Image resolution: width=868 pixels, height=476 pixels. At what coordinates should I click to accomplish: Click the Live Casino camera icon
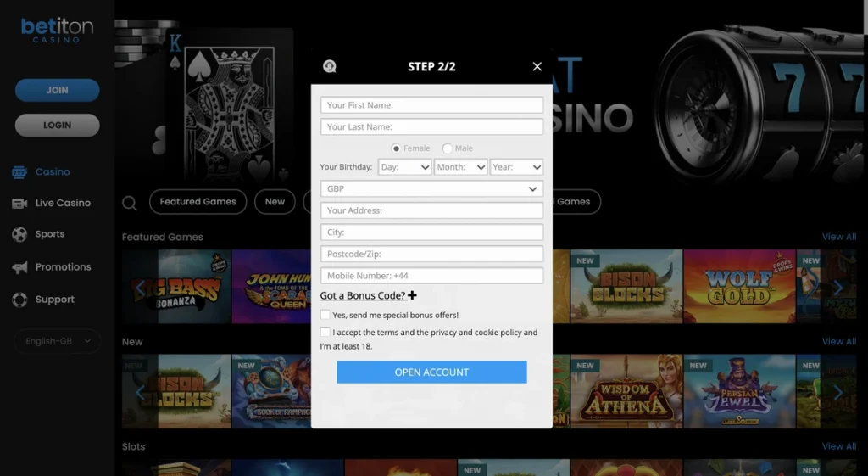click(19, 204)
